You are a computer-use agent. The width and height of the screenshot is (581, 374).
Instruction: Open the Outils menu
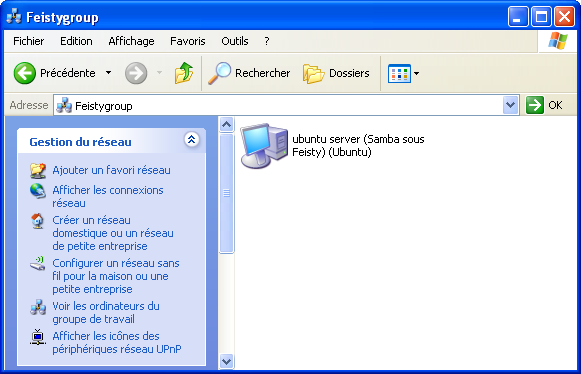[235, 41]
